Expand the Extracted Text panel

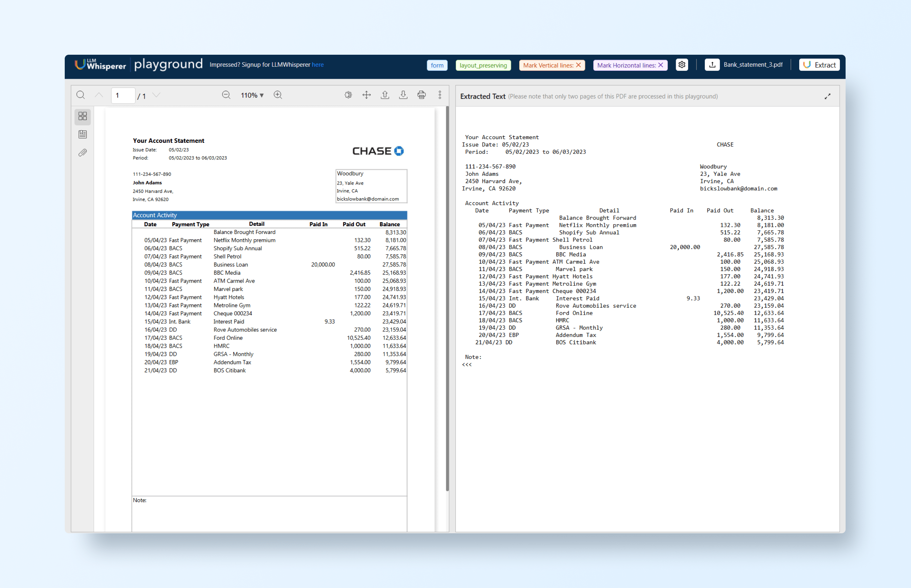click(x=827, y=96)
